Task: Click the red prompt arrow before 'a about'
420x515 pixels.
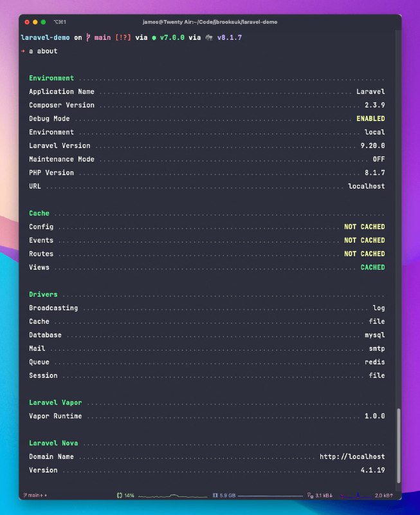Action: tap(23, 51)
